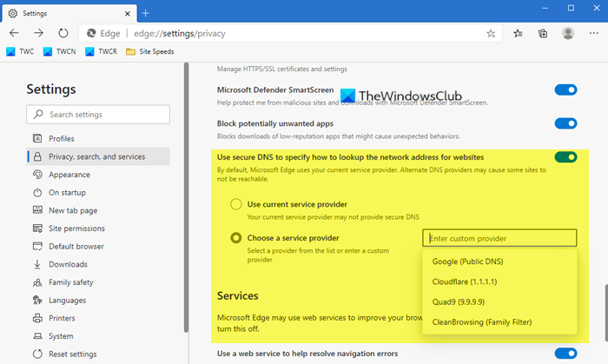Open the TWCN bookmark

coord(60,51)
